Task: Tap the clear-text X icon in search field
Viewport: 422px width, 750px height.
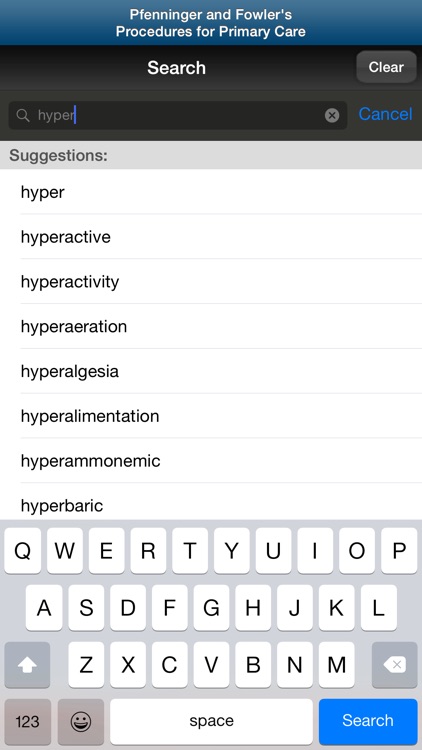Action: click(332, 115)
